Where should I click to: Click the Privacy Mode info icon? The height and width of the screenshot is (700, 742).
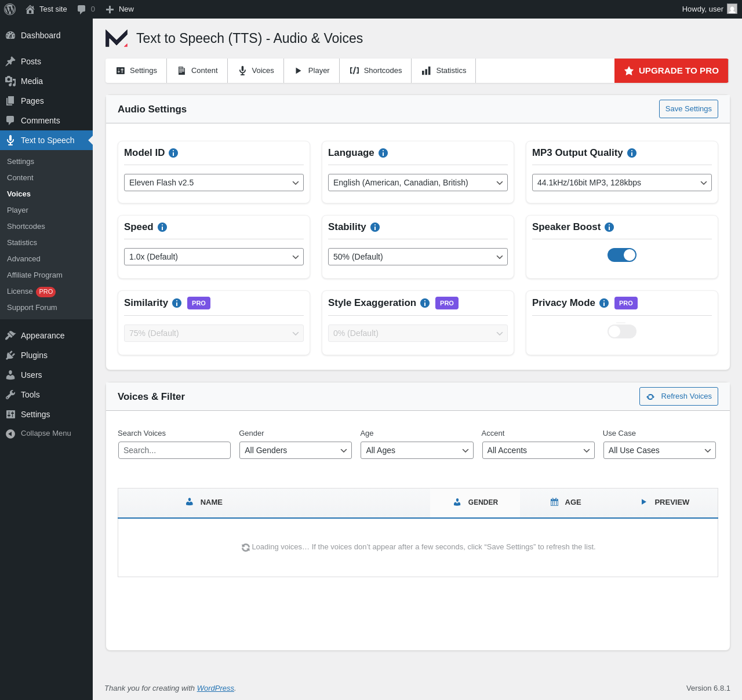604,303
